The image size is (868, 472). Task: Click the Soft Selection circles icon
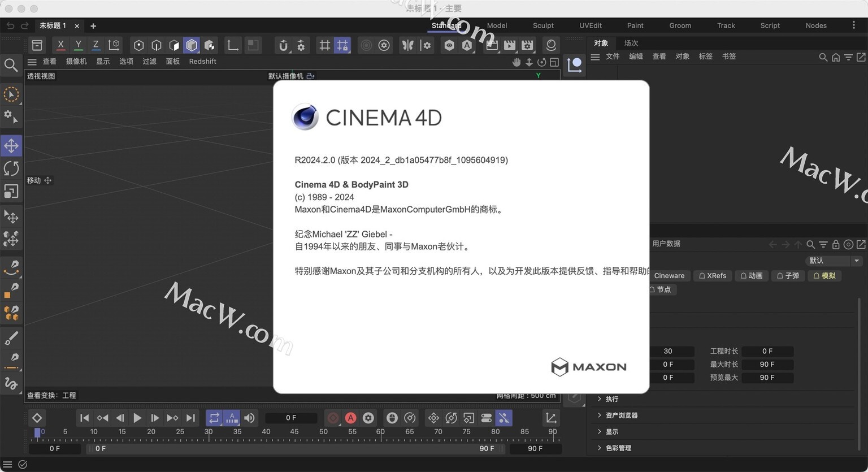pyautogui.click(x=366, y=45)
